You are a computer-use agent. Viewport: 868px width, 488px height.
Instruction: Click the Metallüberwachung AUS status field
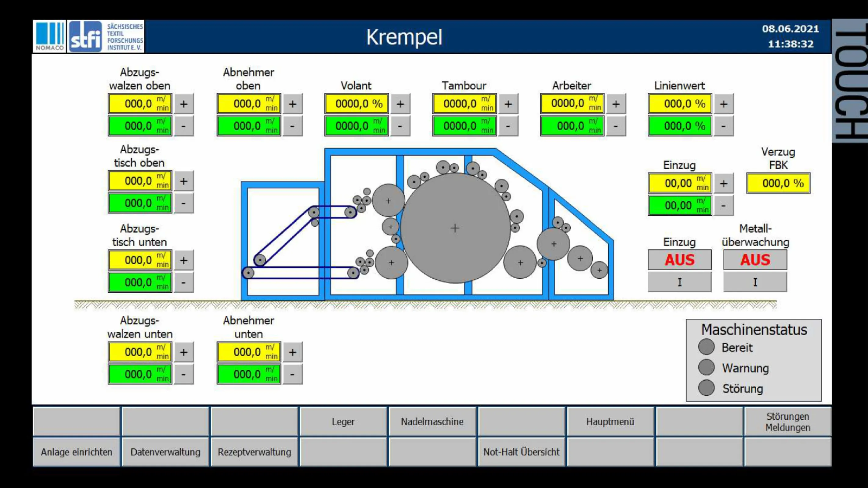(x=755, y=260)
